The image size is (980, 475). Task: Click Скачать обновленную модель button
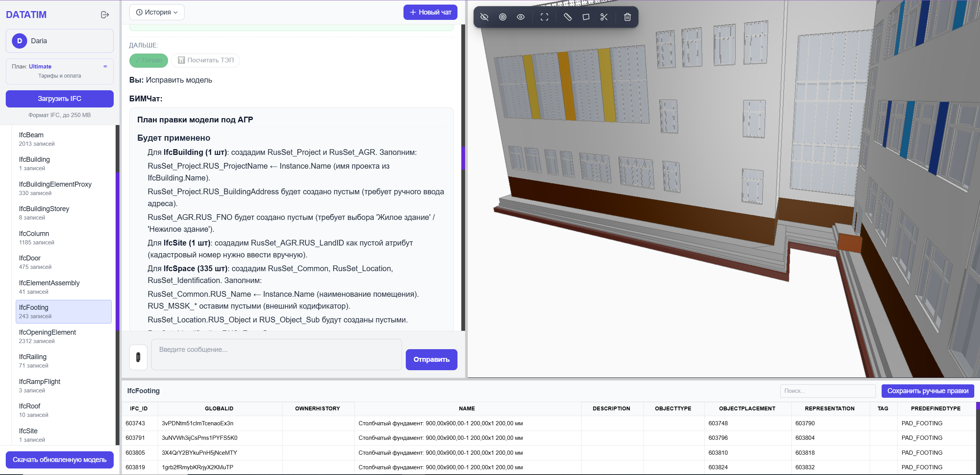click(x=60, y=460)
